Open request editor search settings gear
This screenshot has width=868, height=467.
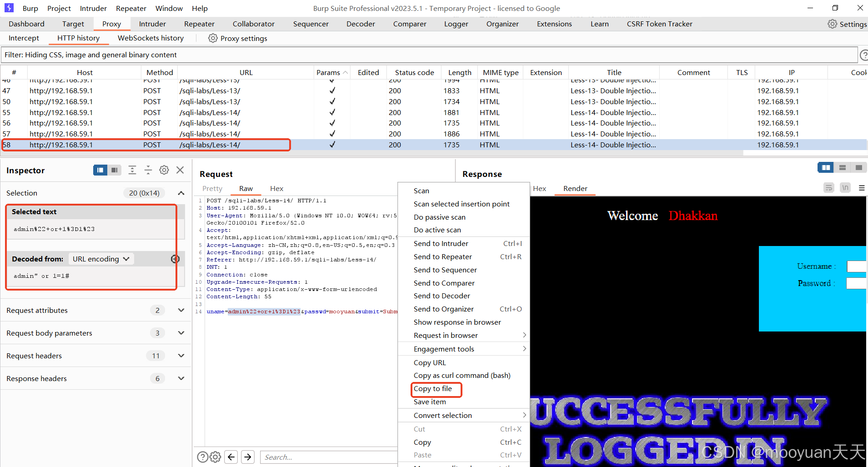216,457
